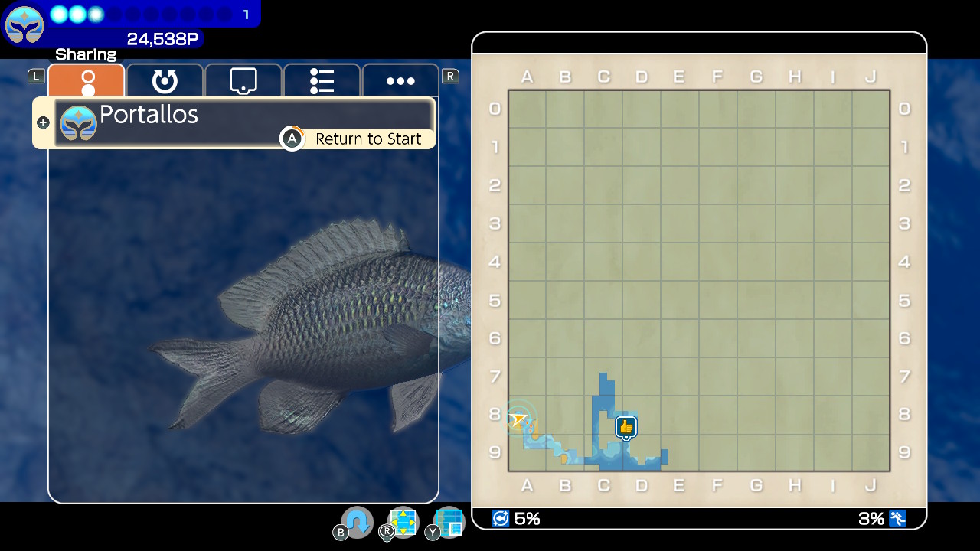The image size is (980, 551).
Task: Click right row label 9 on map
Action: (x=904, y=452)
